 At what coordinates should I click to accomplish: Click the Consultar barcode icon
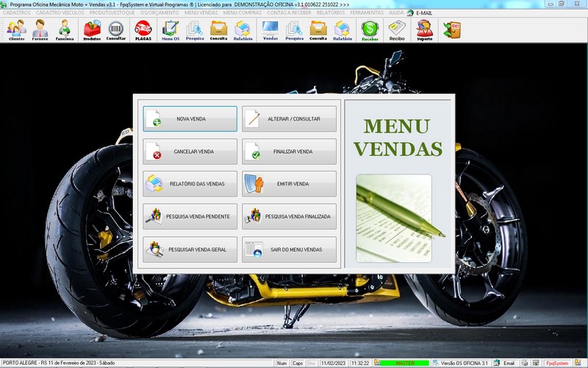(116, 30)
